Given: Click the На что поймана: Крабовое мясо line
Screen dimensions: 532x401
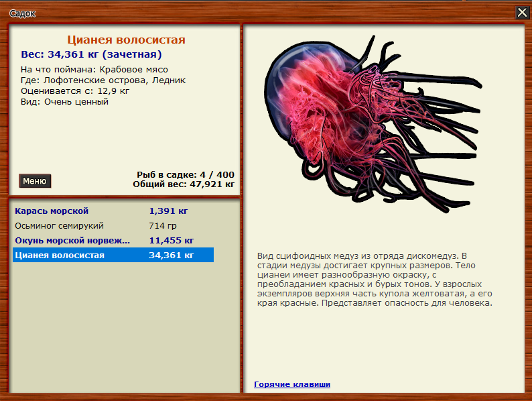Looking at the screenshot, I should point(94,70).
